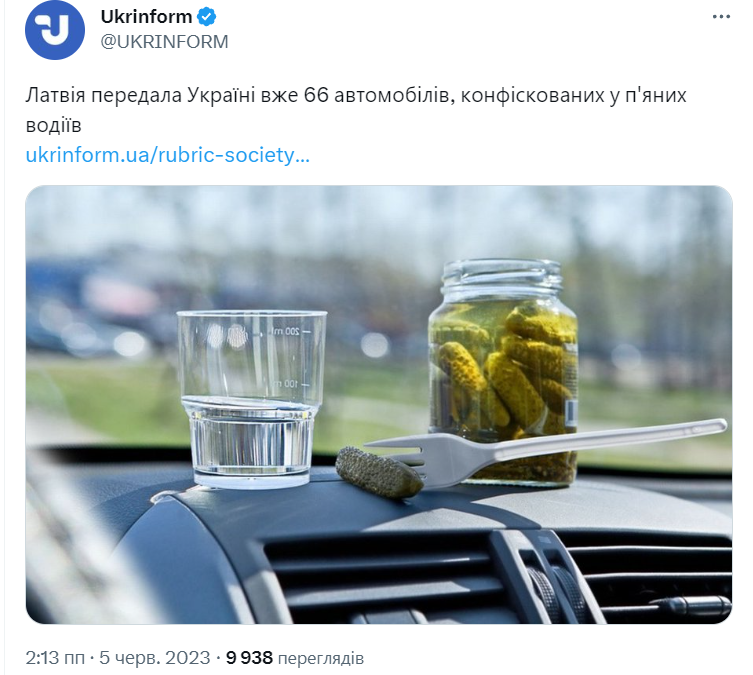Click the переглядів views label
Screen dimensions: 753x675
click(x=321, y=658)
